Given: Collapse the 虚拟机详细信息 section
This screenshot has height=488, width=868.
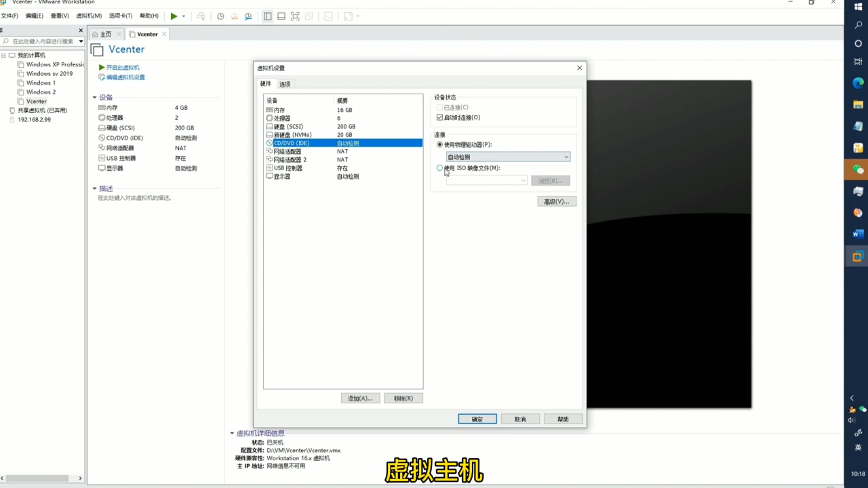Looking at the screenshot, I should (232, 433).
